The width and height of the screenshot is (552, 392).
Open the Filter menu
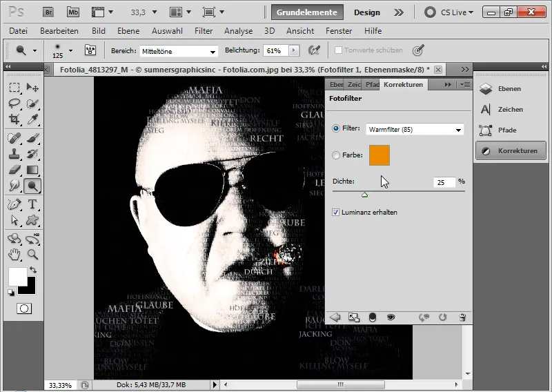[204, 31]
